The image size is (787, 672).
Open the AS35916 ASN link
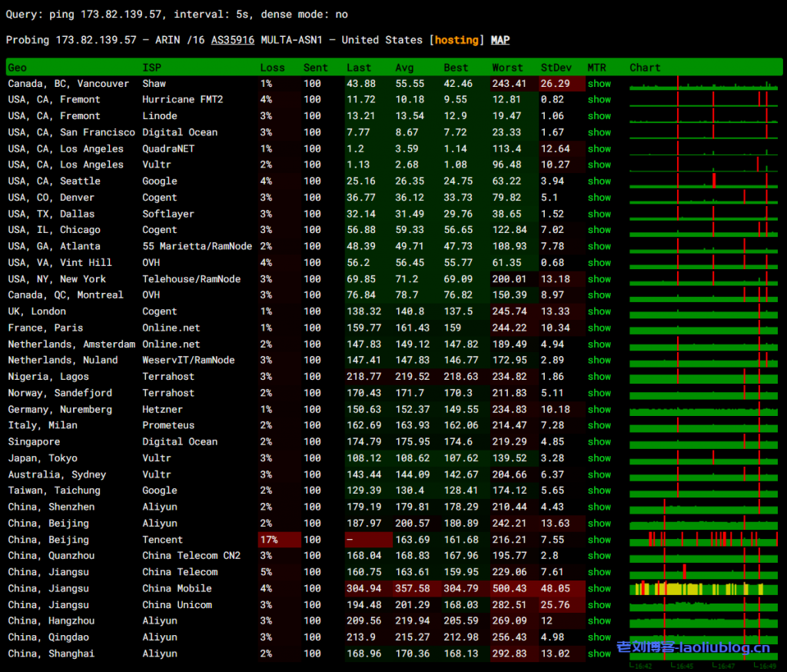click(x=232, y=40)
